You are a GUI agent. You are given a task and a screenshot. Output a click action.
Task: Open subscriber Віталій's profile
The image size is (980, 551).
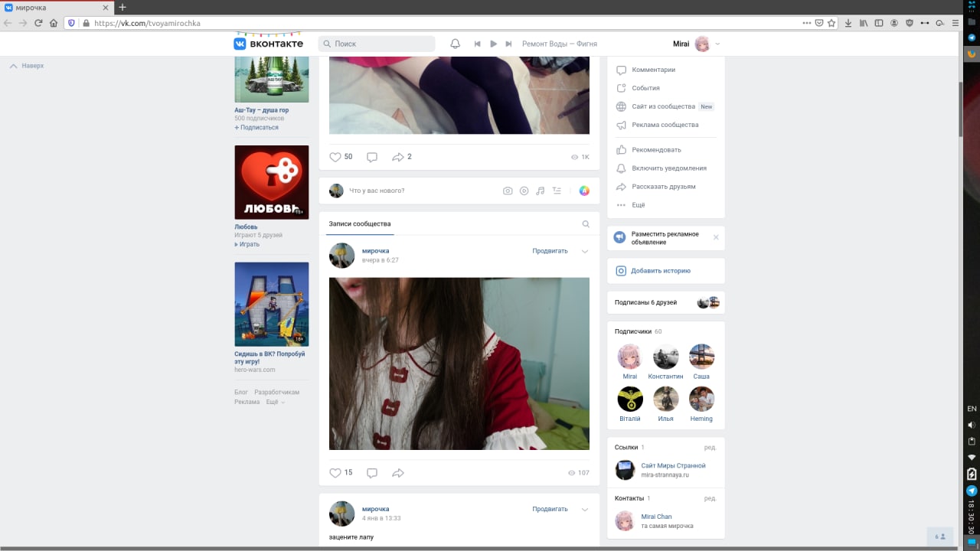630,404
